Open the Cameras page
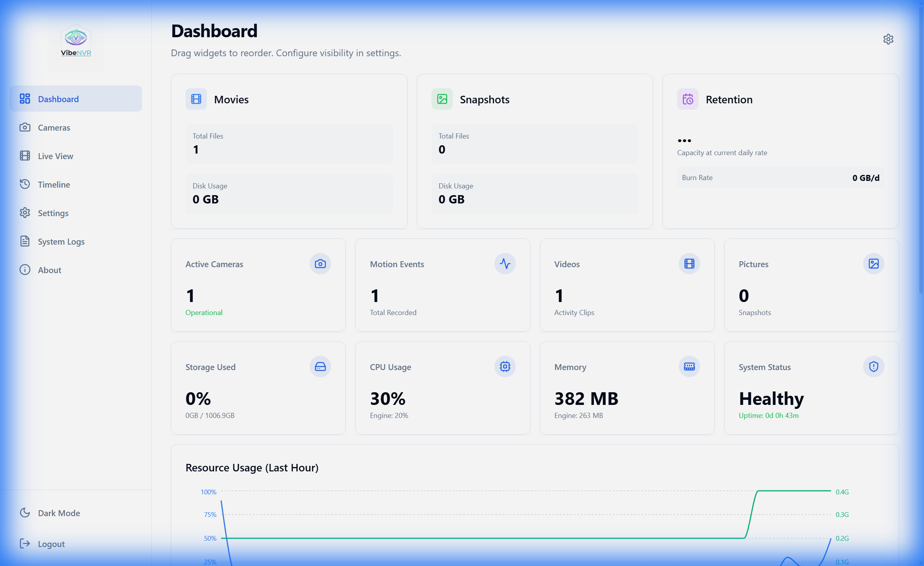This screenshot has height=566, width=924. tap(54, 127)
